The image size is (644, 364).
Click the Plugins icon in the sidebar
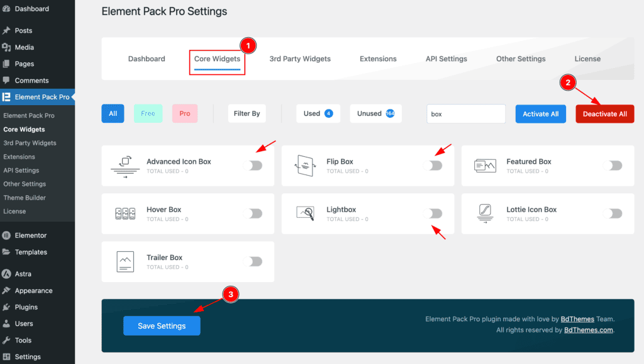[6, 307]
